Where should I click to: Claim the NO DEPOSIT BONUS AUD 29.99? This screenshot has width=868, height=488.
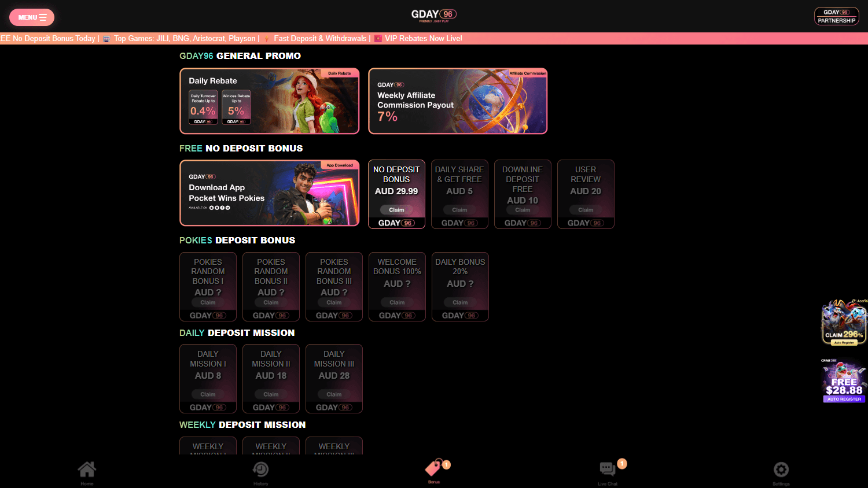pyautogui.click(x=396, y=209)
